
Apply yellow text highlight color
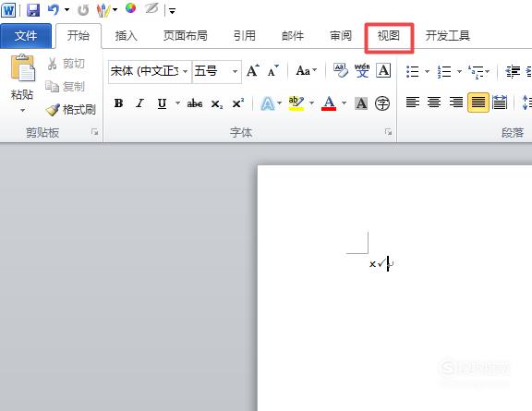pos(296,103)
